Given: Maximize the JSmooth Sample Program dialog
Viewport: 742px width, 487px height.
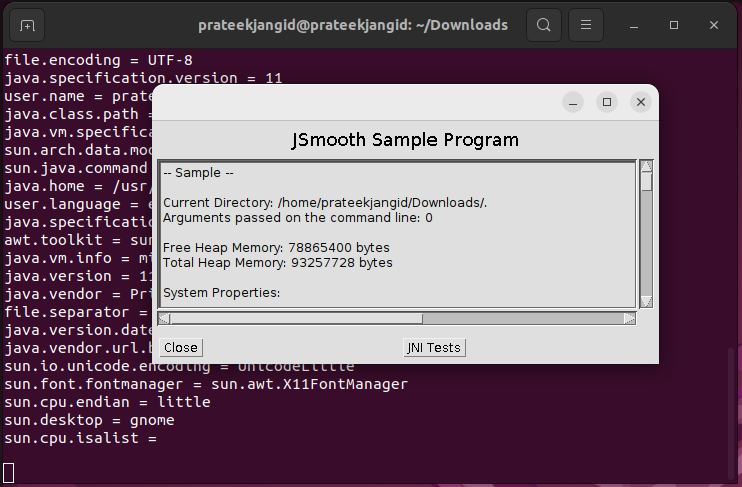Looking at the screenshot, I should [607, 102].
